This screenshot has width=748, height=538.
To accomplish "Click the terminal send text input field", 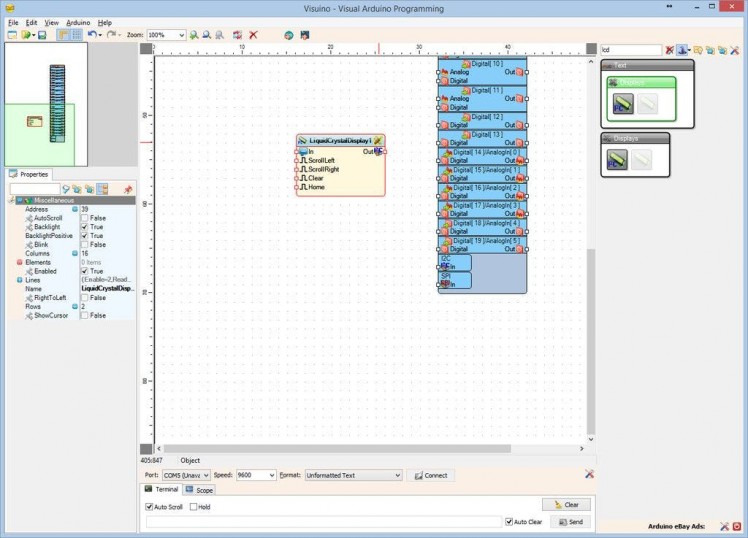I will [x=322, y=522].
